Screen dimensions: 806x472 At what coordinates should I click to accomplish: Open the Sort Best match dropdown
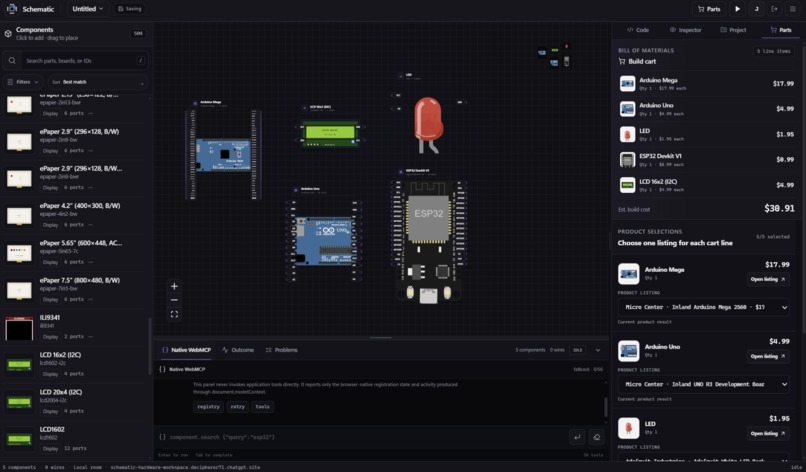pos(98,82)
